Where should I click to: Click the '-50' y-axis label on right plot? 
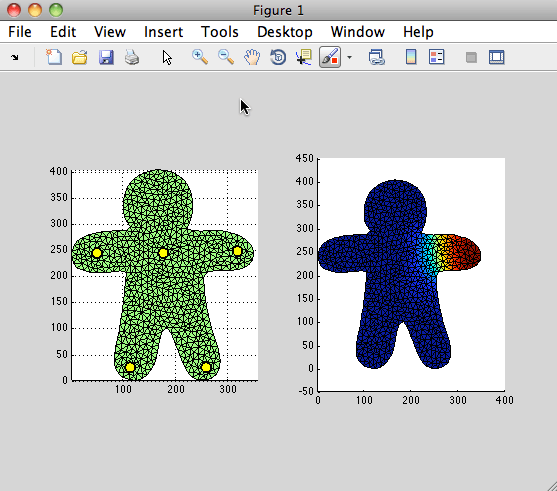click(306, 391)
